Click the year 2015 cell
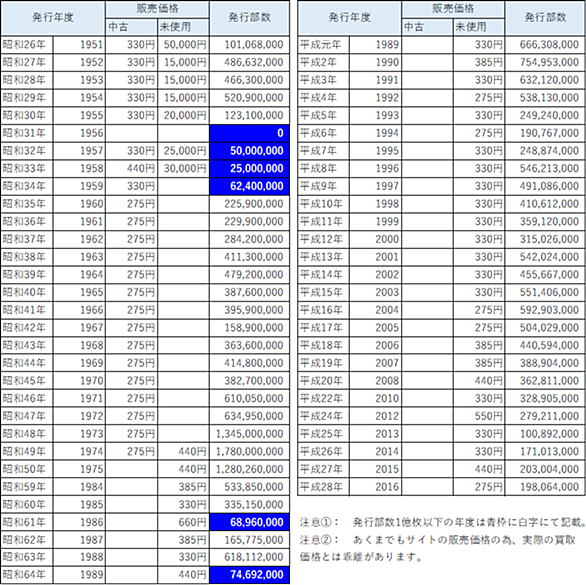This screenshot has height=585, width=586. (x=376, y=469)
